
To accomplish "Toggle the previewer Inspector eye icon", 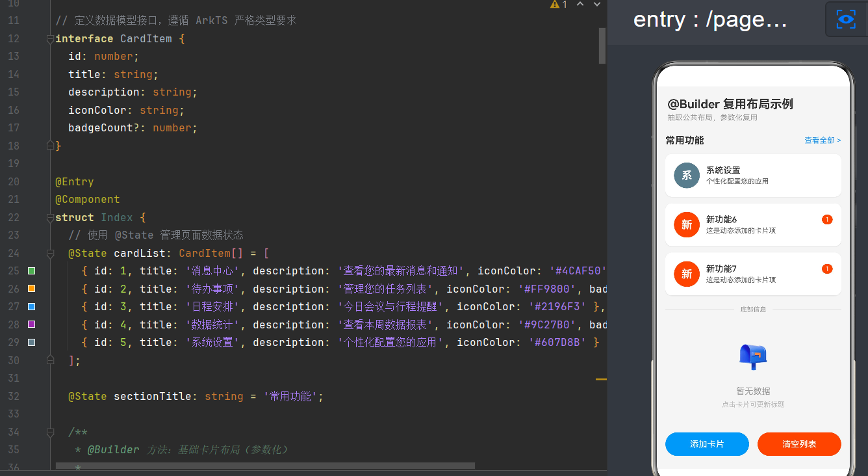I will pos(846,20).
